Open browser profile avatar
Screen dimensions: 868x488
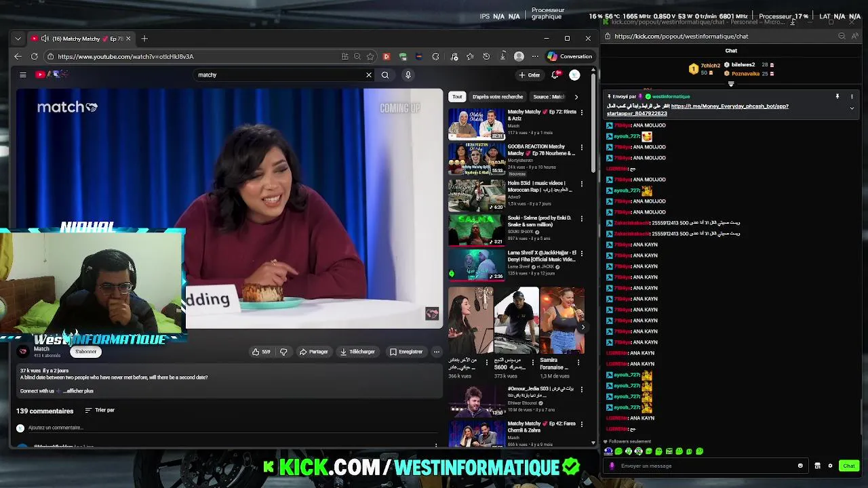click(519, 56)
